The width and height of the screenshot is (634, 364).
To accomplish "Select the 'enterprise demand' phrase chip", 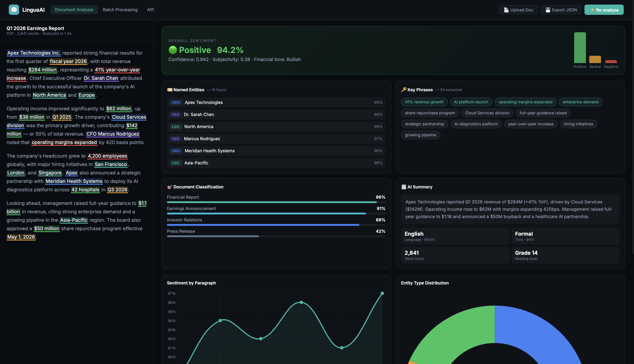I will tap(580, 102).
